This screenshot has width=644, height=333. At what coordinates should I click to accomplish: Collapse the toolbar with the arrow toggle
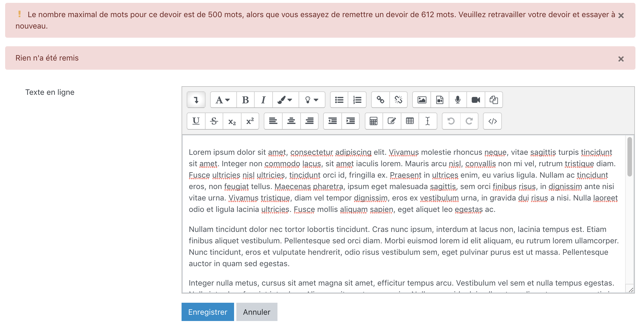click(196, 100)
